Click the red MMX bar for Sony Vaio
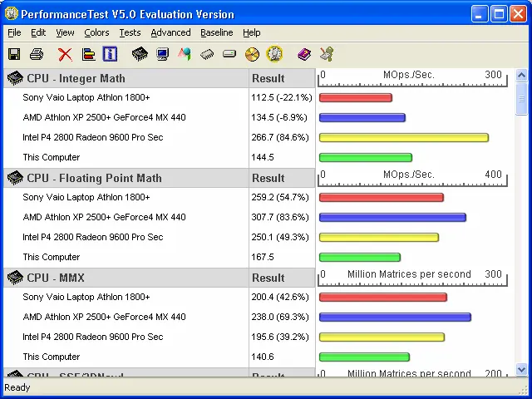The height and width of the screenshot is (399, 532). pos(383,298)
